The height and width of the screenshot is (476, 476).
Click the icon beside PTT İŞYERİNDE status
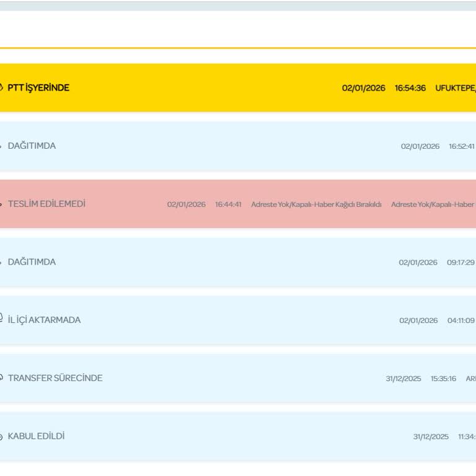(x=1, y=88)
